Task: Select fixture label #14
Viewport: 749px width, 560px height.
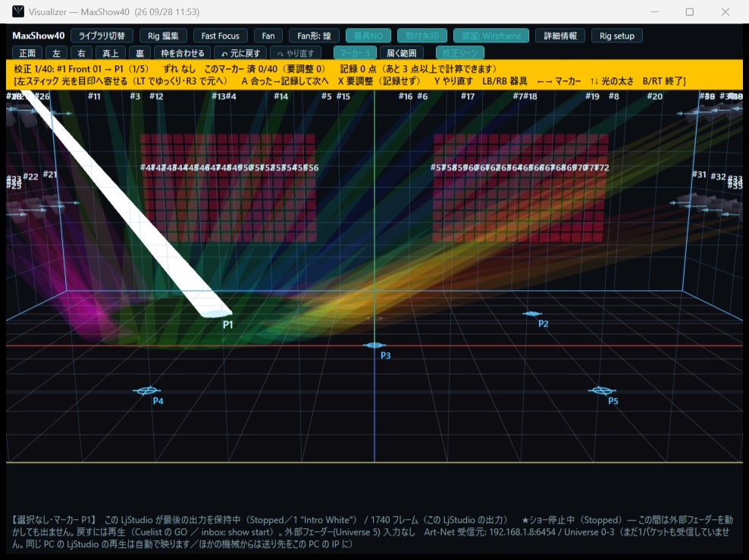Action: [x=280, y=96]
